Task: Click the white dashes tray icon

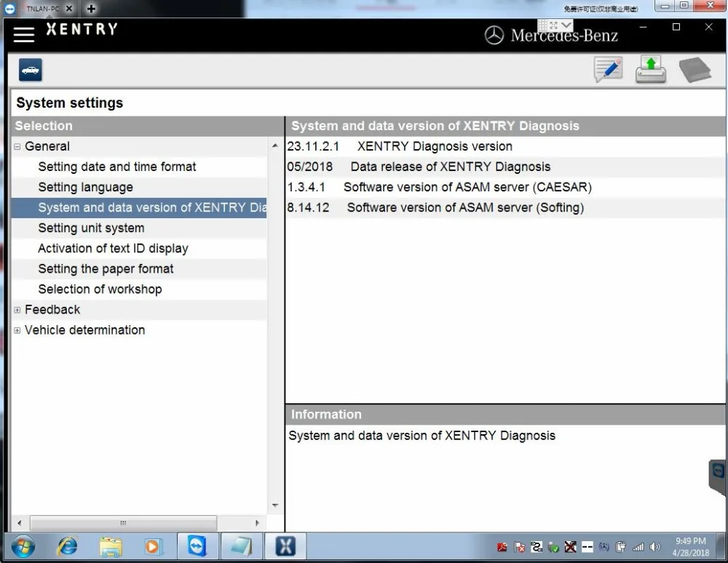Action: click(x=587, y=548)
